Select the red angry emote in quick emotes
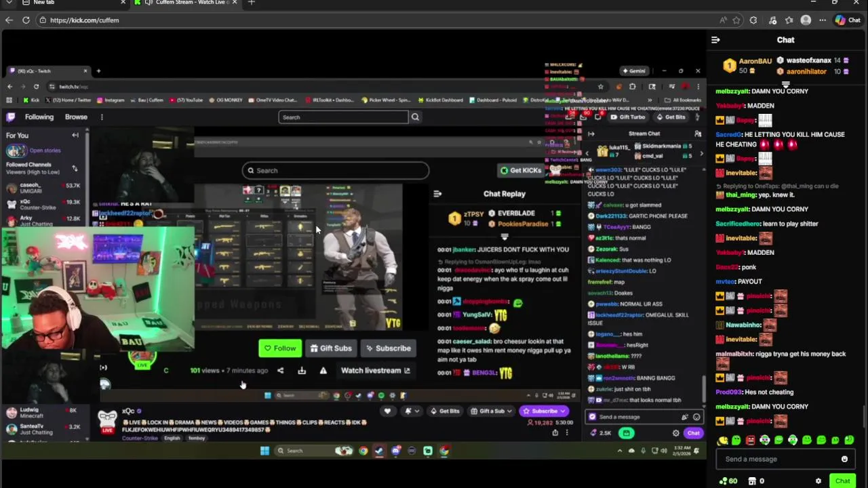Screen dimensions: 868x488 pyautogui.click(x=751, y=441)
